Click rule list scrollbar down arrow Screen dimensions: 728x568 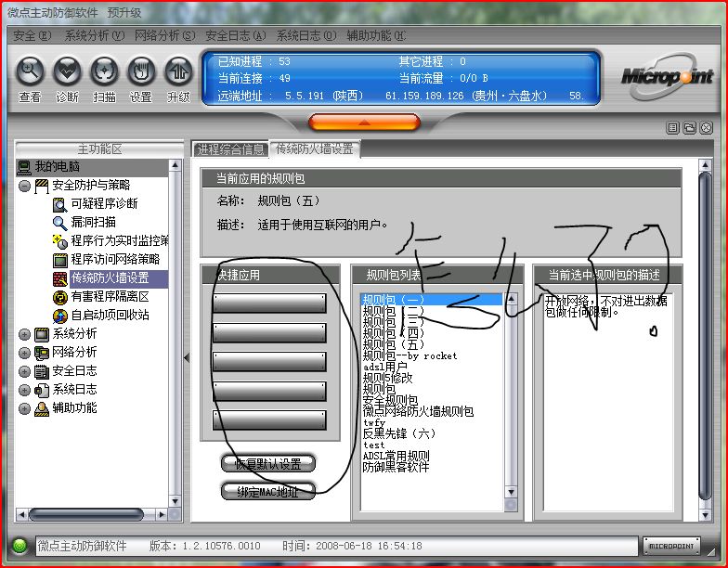coord(511,492)
